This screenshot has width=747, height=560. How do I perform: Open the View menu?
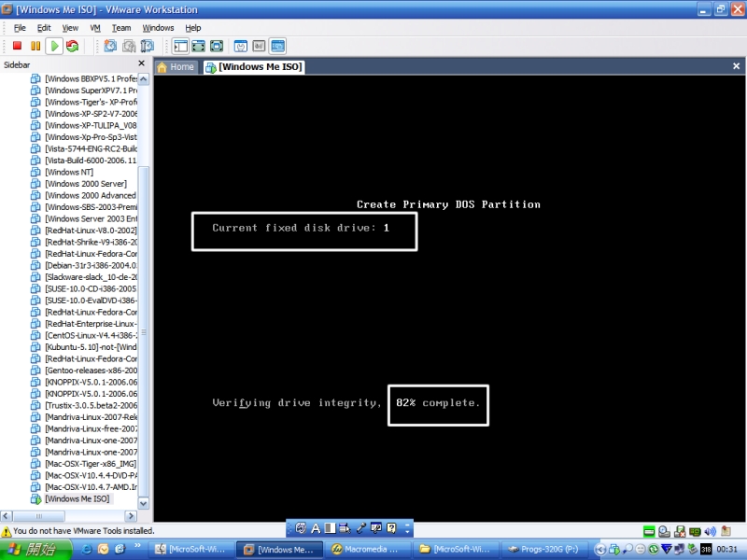click(x=70, y=28)
